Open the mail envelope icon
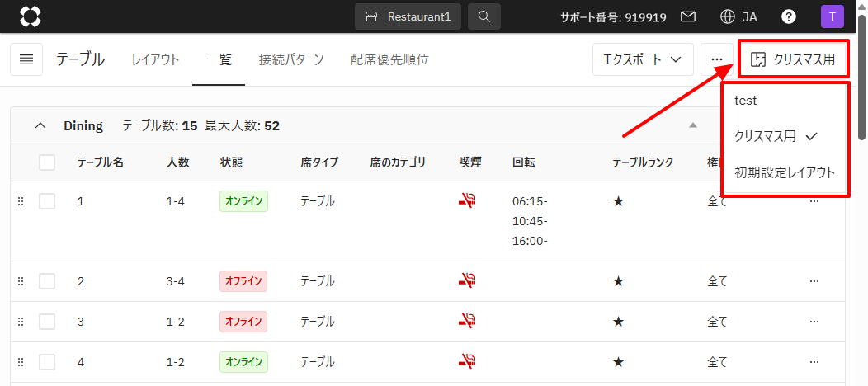 click(x=688, y=16)
